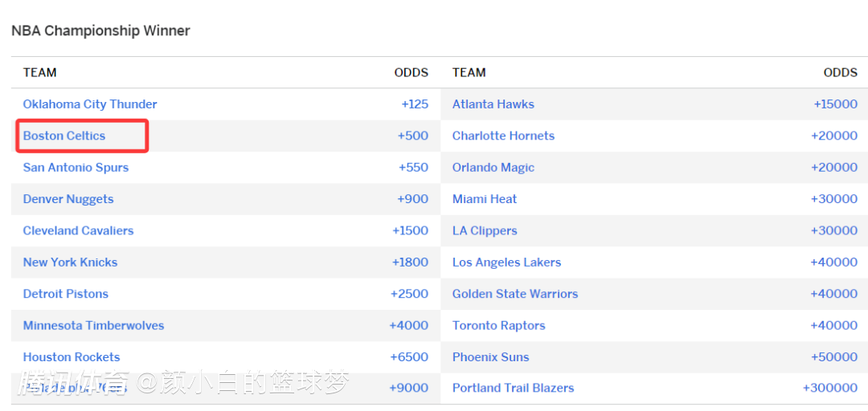Image resolution: width=868 pixels, height=411 pixels.
Task: Open the San Antonio Spurs link
Action: pyautogui.click(x=76, y=168)
